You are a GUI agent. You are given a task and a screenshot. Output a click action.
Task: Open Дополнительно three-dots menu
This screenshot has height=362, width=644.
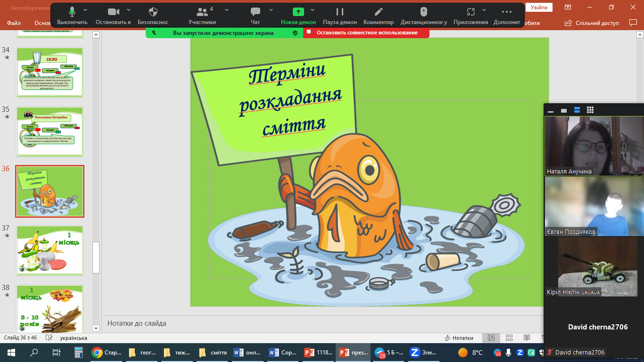tap(507, 16)
